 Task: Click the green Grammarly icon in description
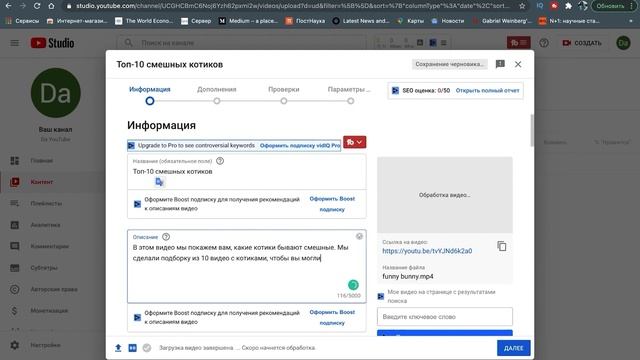pyautogui.click(x=353, y=285)
